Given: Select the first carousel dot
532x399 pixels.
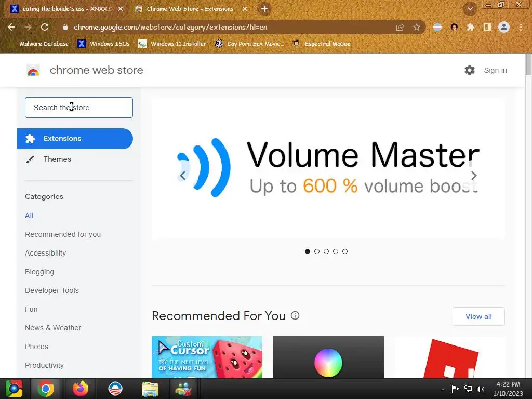Looking at the screenshot, I should coord(308,251).
